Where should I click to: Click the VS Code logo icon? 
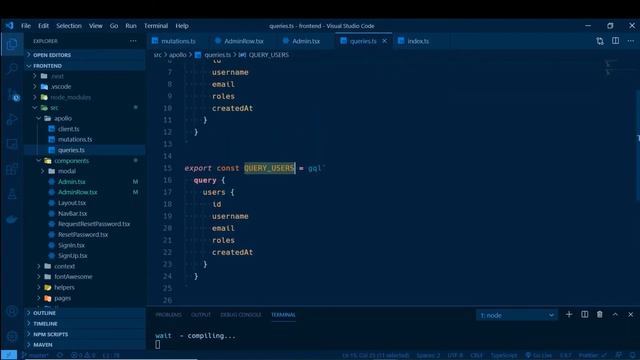(x=9, y=25)
